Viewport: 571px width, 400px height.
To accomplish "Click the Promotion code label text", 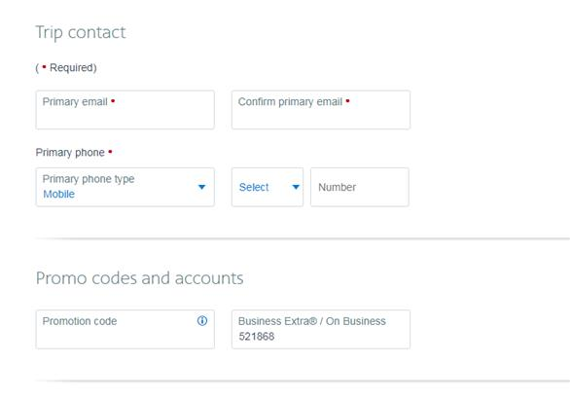I will 80,321.
